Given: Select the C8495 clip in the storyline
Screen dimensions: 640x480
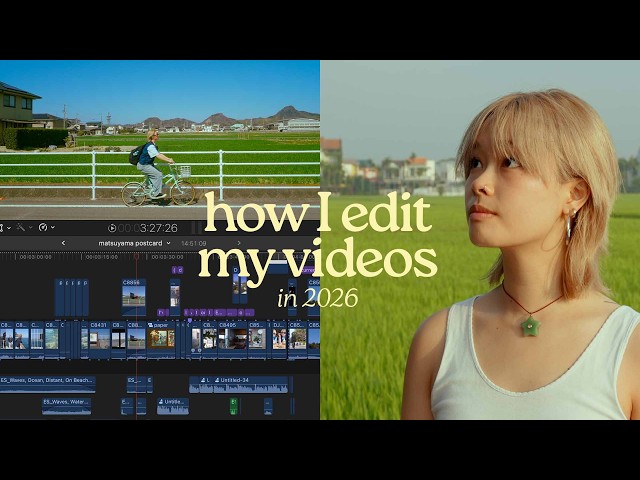Looking at the screenshot, I should pyautogui.click(x=232, y=340).
